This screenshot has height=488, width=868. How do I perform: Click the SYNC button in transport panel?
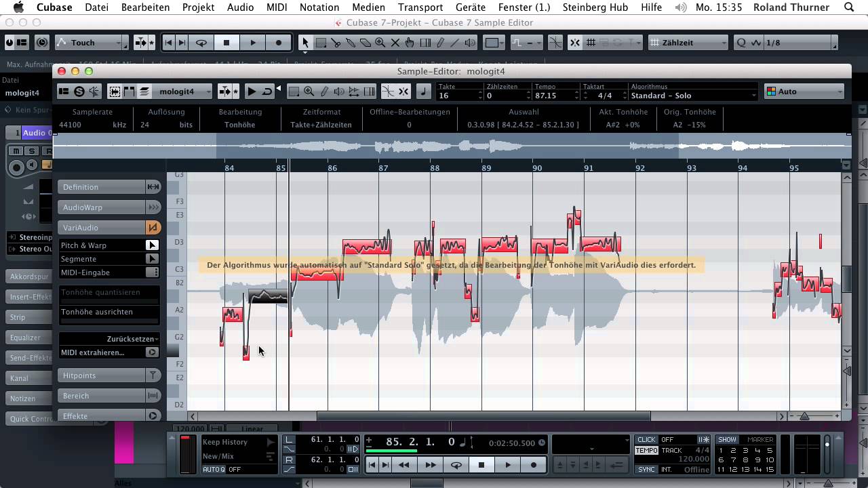coord(646,470)
